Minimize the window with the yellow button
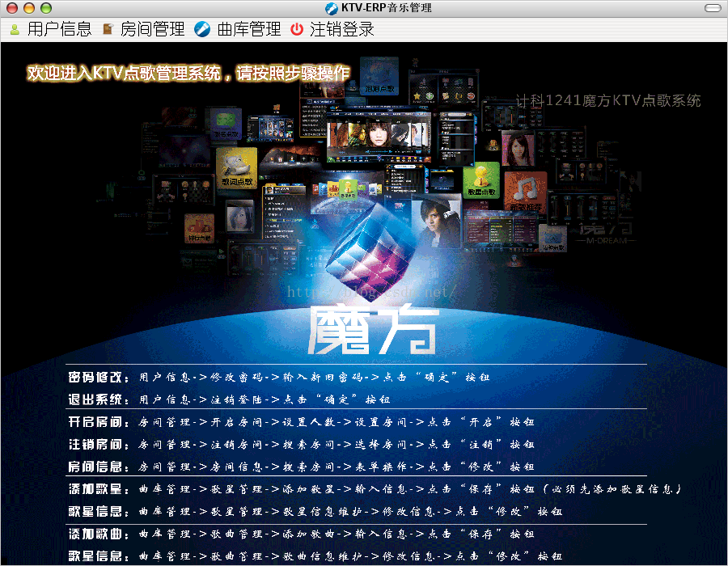Image resolution: width=728 pixels, height=566 pixels. point(29,8)
